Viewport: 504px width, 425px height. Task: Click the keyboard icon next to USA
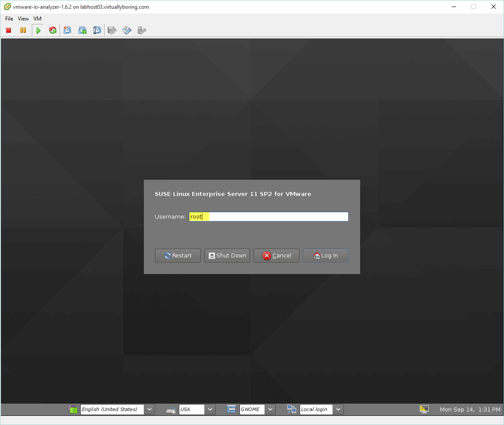click(x=170, y=410)
